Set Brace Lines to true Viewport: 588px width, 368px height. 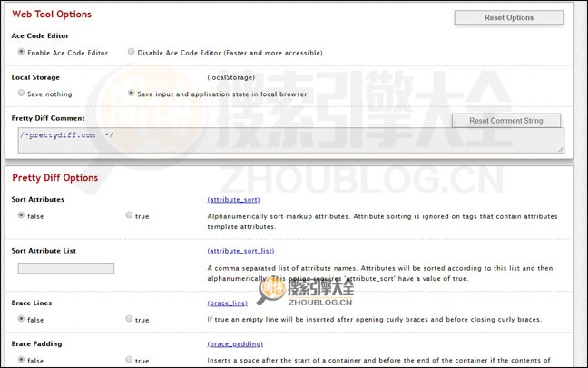[x=129, y=319]
